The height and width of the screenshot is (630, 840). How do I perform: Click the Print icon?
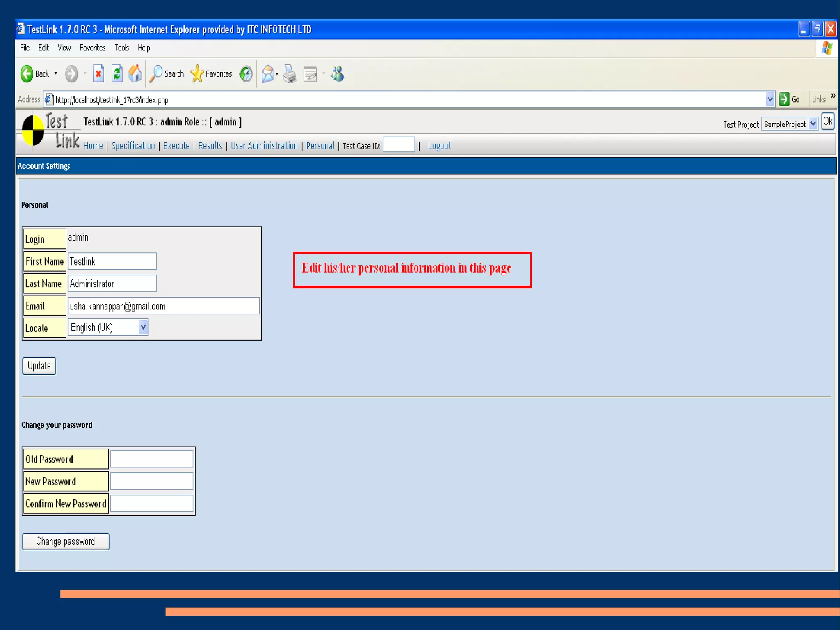(x=290, y=74)
